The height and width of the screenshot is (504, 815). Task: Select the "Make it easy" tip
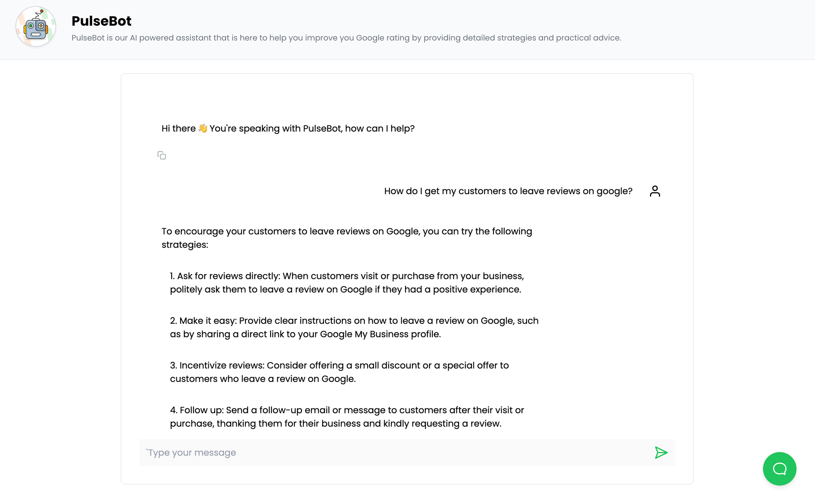(x=354, y=327)
